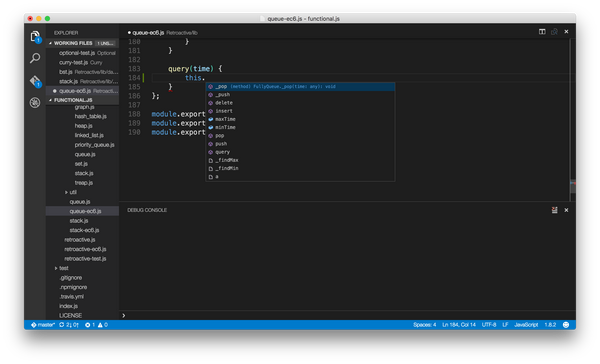Open treap.js file
The image size is (600, 364).
pos(83,183)
